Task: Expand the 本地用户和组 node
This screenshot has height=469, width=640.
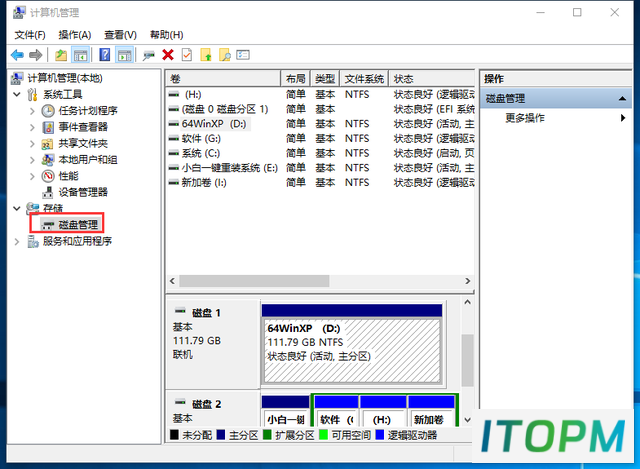Action: (x=32, y=160)
